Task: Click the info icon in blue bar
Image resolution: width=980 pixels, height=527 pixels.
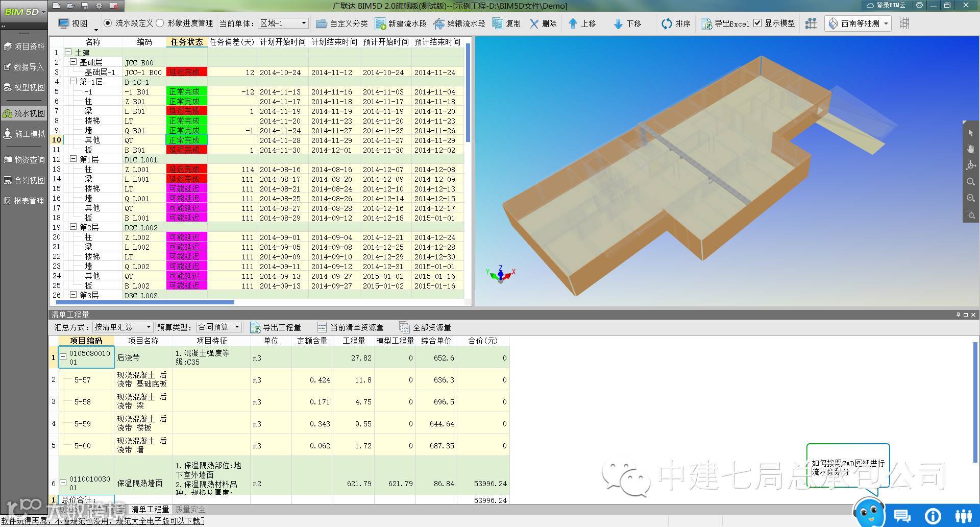Action: tap(933, 516)
